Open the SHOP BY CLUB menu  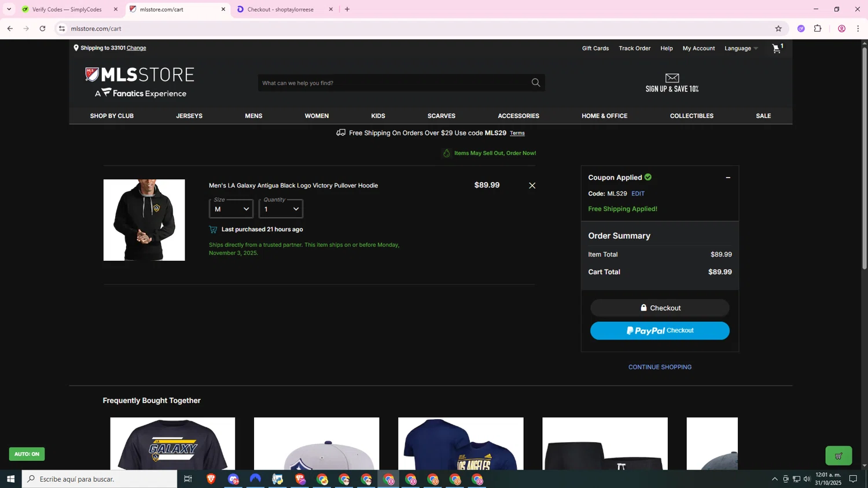click(x=112, y=116)
